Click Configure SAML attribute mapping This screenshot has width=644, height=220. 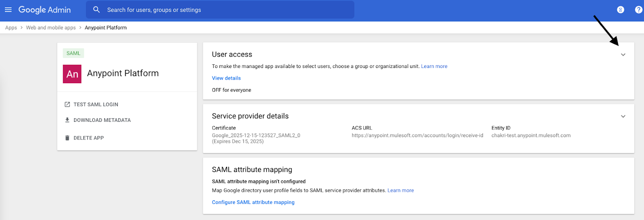[x=253, y=202]
